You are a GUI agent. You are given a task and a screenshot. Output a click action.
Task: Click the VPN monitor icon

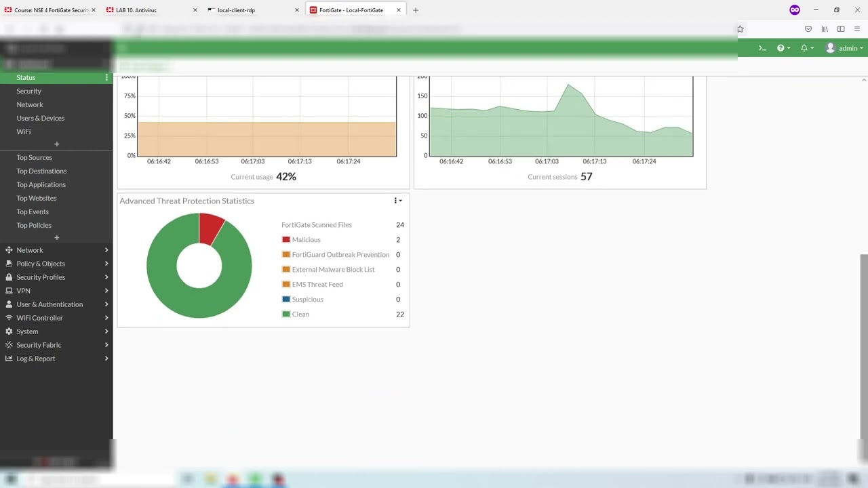point(9,291)
